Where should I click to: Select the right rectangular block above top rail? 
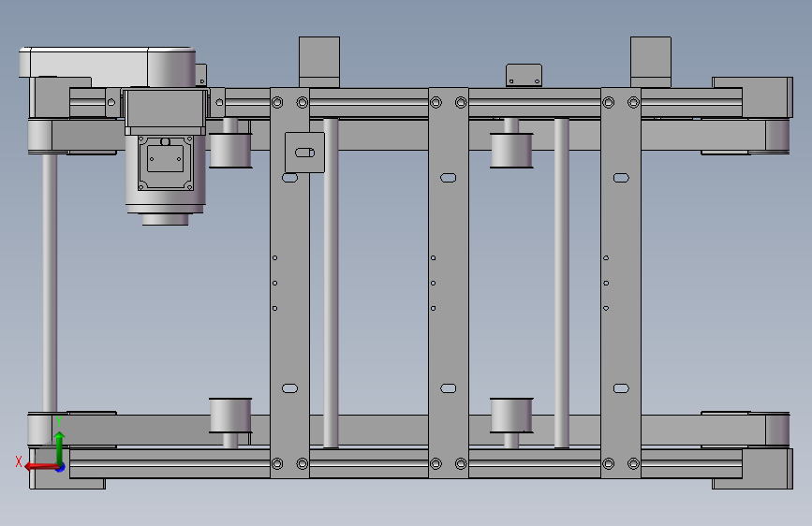coord(651,62)
